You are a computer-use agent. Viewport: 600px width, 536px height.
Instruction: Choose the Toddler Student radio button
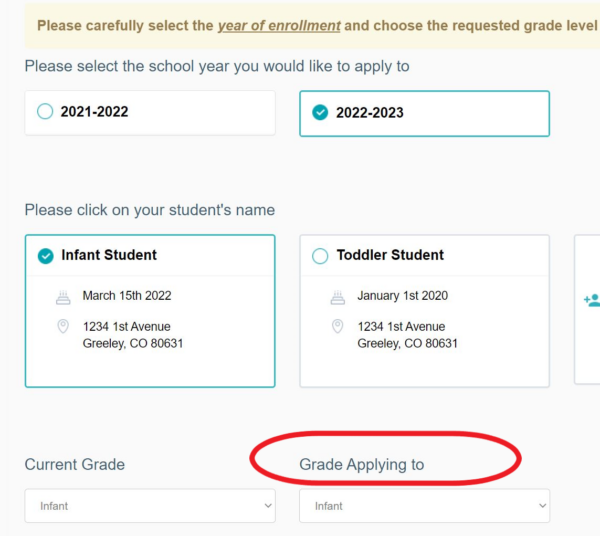(320, 256)
